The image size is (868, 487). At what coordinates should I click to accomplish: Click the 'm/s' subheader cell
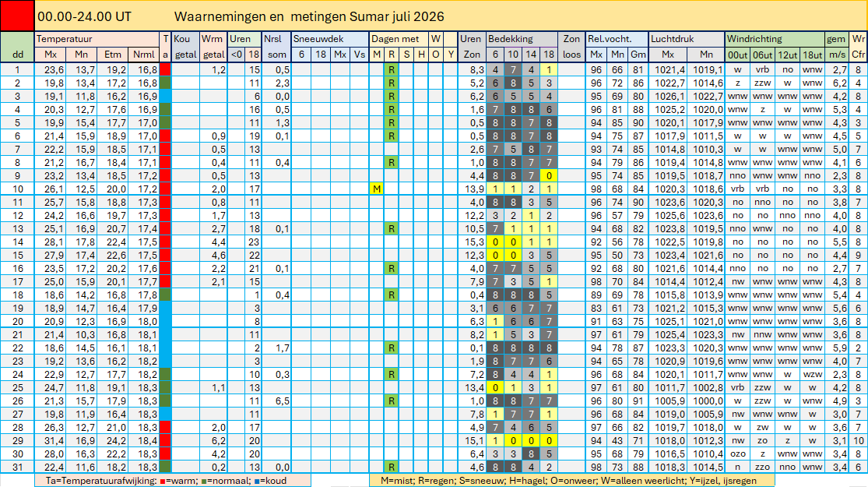(837, 55)
